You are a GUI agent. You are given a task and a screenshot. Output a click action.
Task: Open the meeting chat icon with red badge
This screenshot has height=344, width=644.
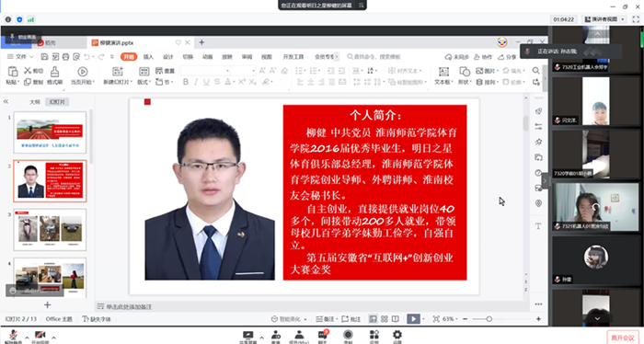tap(322, 335)
